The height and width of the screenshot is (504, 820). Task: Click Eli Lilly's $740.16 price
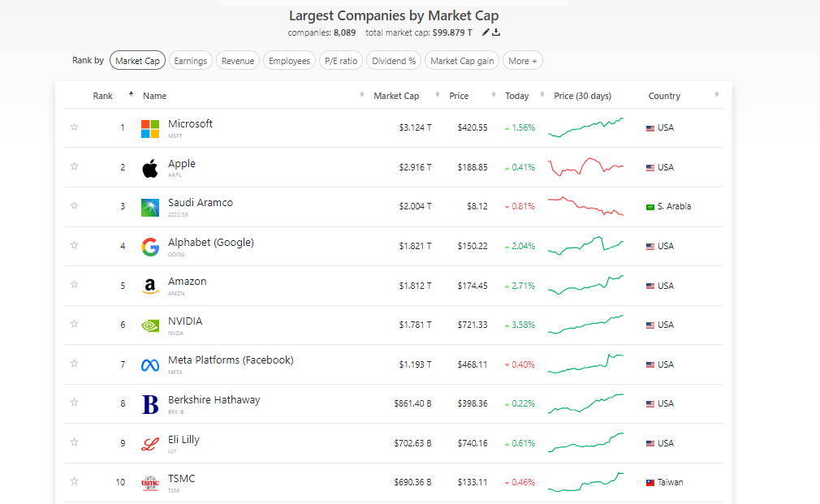pos(473,443)
